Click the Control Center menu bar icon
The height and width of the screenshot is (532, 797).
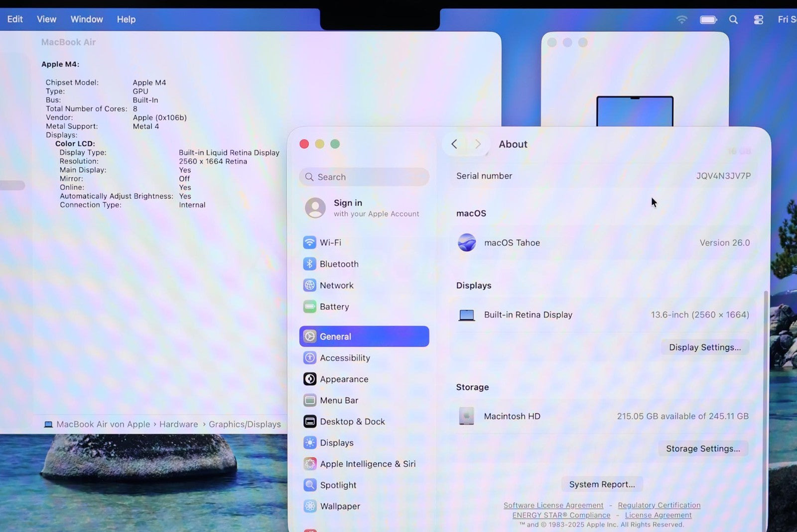758,19
